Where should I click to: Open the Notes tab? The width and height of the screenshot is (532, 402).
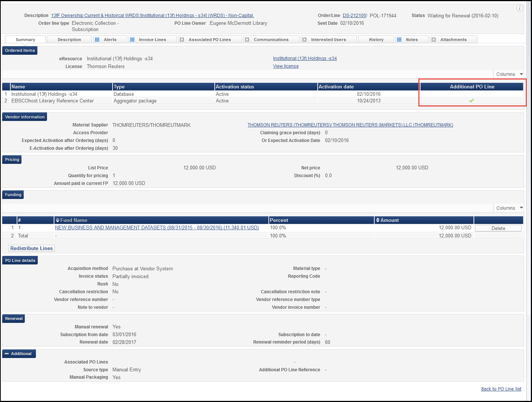[412, 40]
